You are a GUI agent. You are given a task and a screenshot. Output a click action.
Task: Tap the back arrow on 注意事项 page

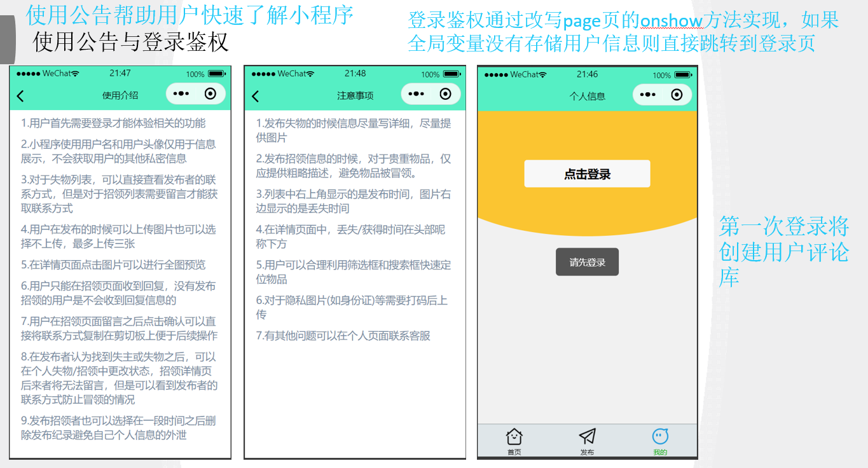(256, 96)
